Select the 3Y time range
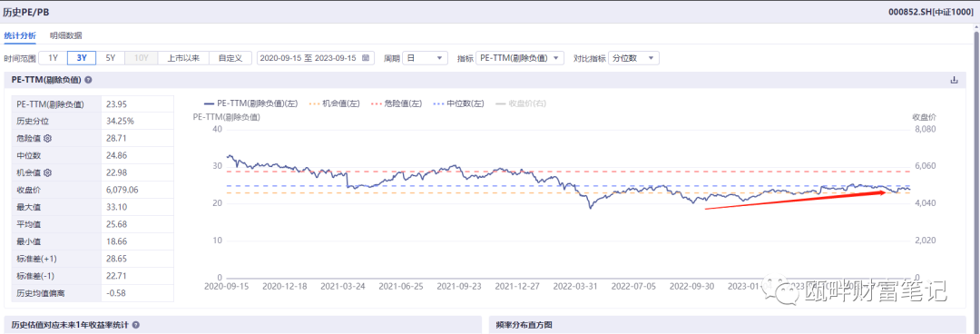The image size is (980, 334). pos(82,58)
